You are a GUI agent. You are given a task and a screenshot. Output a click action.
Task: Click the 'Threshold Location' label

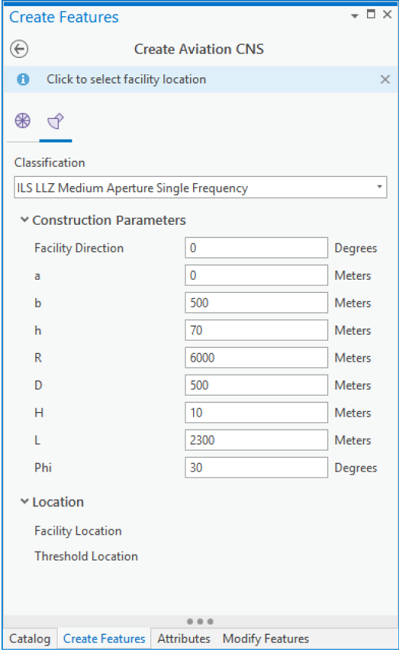click(x=86, y=556)
